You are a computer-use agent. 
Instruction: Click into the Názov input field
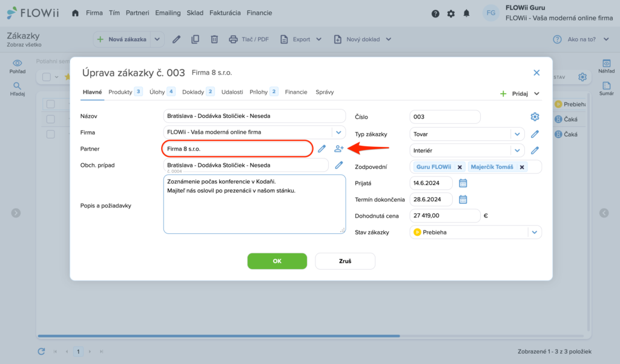click(254, 116)
